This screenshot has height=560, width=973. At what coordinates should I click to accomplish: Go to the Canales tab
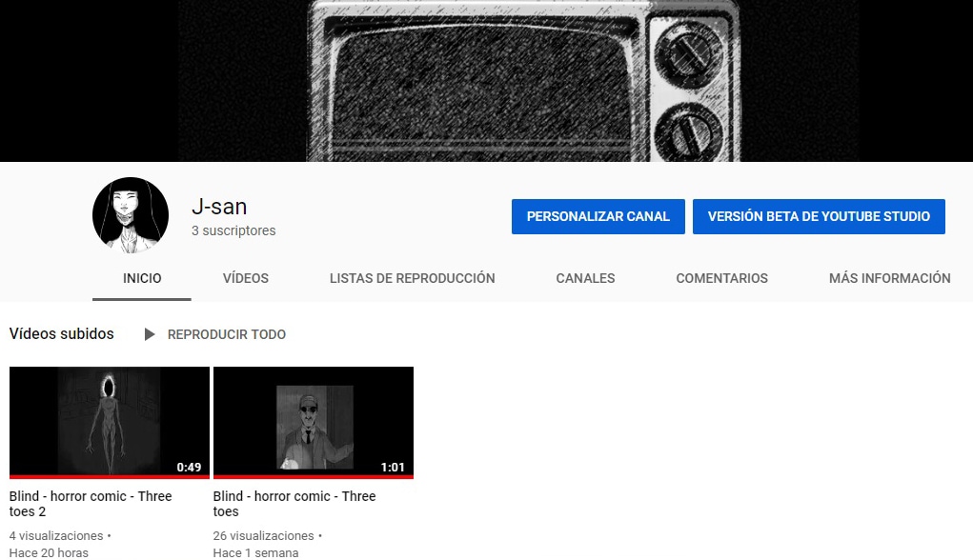tap(585, 278)
